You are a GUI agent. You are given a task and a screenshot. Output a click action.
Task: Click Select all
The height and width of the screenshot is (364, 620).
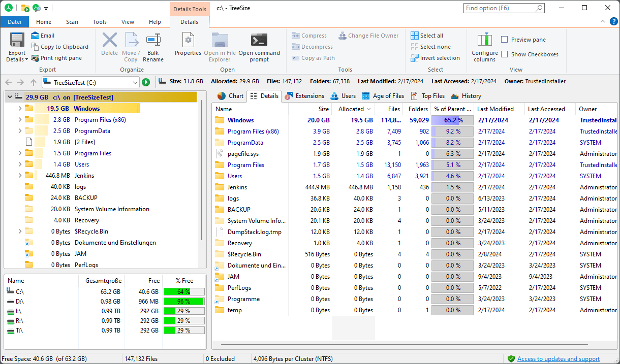(427, 36)
